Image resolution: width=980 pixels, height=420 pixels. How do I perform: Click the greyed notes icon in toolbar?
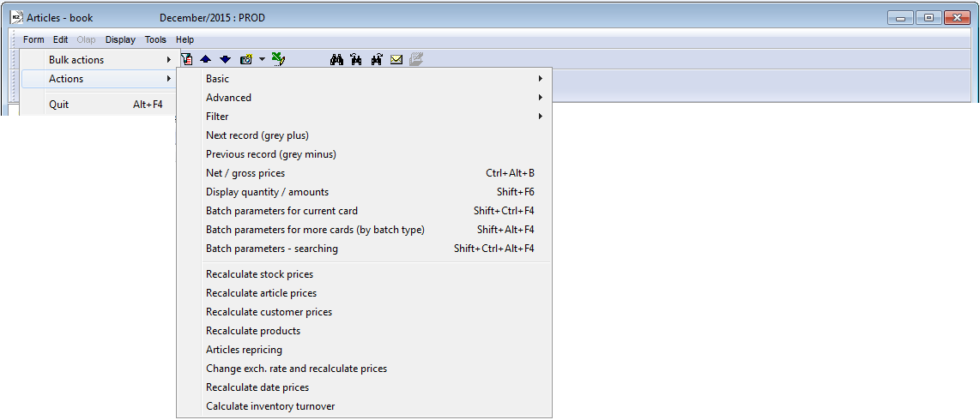pos(416,59)
